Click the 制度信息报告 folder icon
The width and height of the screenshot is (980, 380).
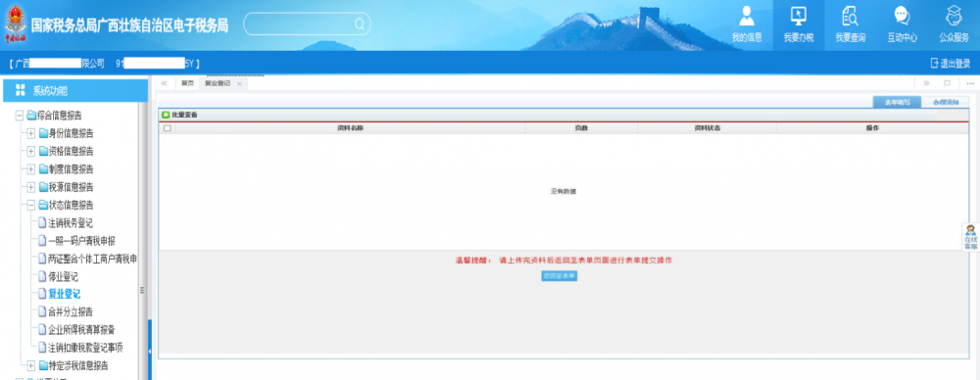[43, 169]
